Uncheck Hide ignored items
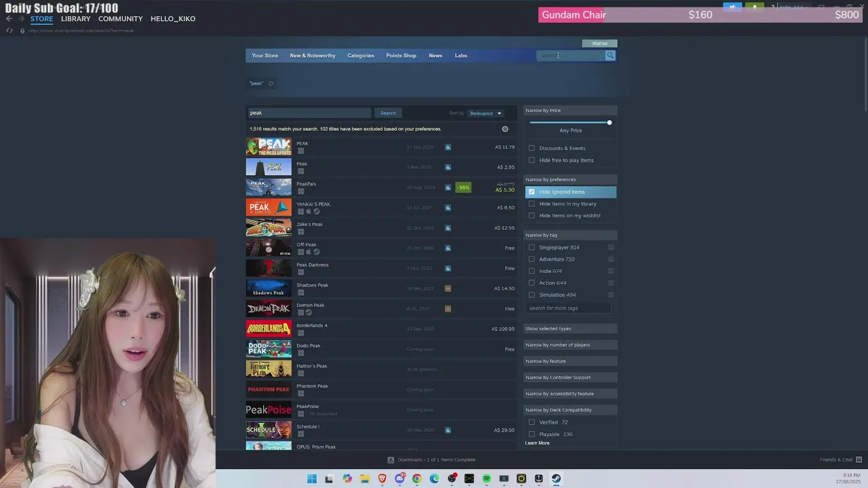 click(532, 192)
